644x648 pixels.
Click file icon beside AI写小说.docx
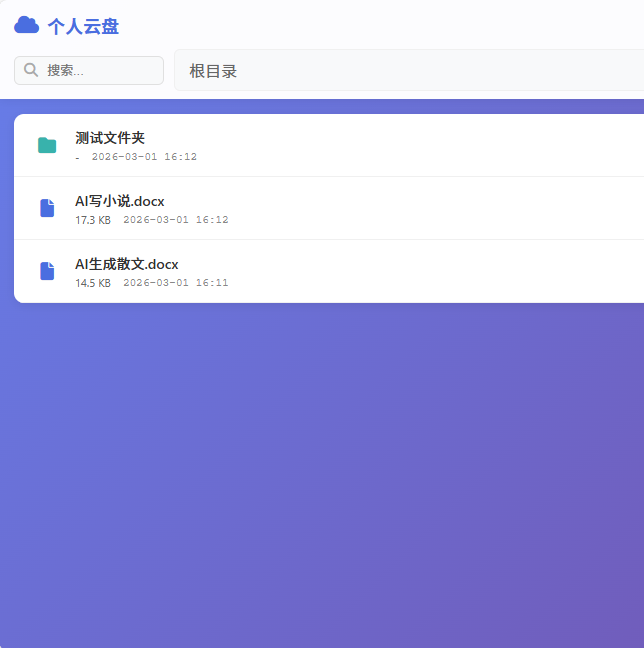(x=47, y=208)
